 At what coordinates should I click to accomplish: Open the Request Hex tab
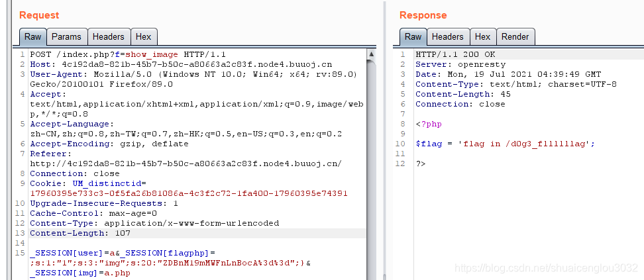144,36
